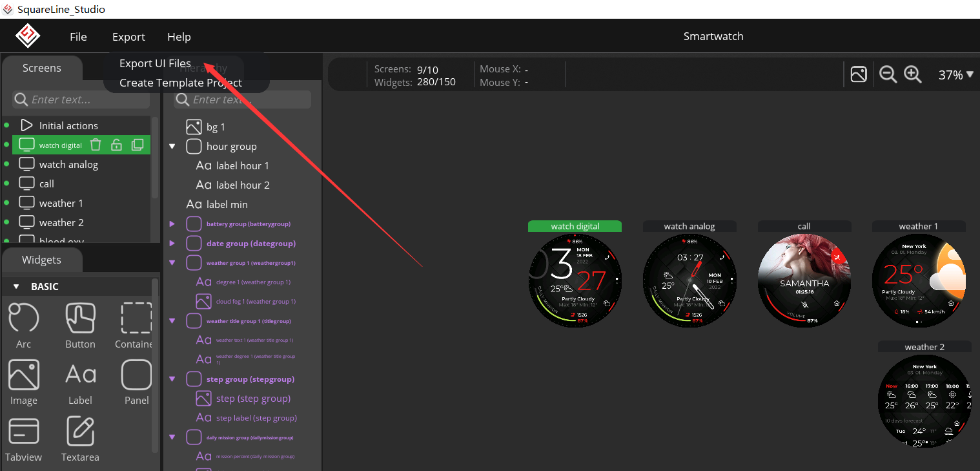Collapse the hour group tree node
The height and width of the screenshot is (471, 980).
[172, 146]
